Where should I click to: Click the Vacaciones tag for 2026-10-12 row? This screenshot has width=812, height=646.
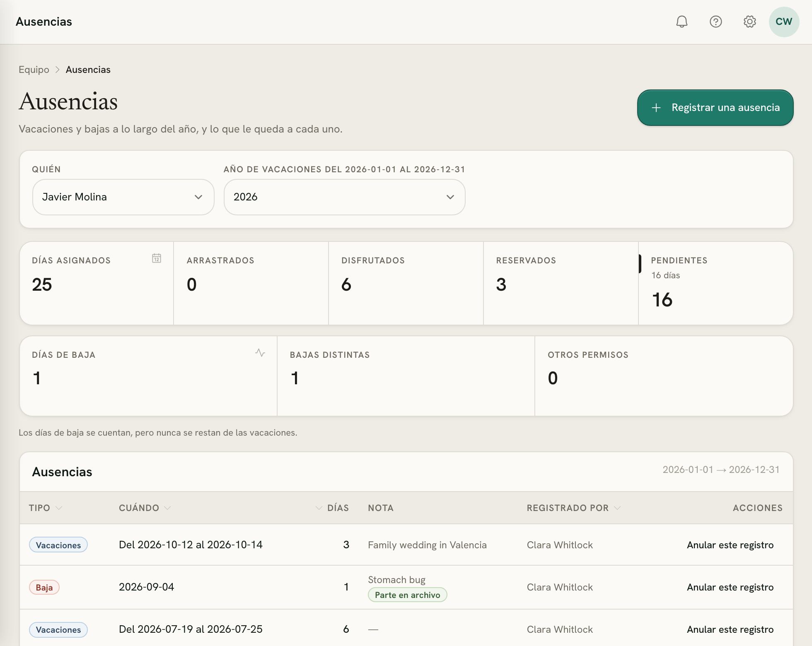[x=58, y=545]
